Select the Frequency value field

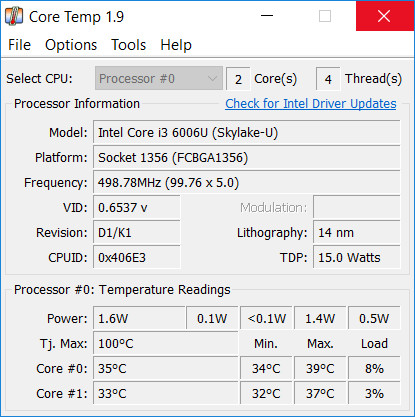click(x=247, y=183)
